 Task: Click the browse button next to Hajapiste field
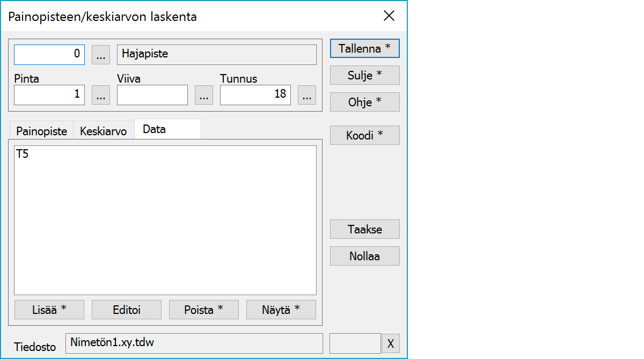point(101,54)
